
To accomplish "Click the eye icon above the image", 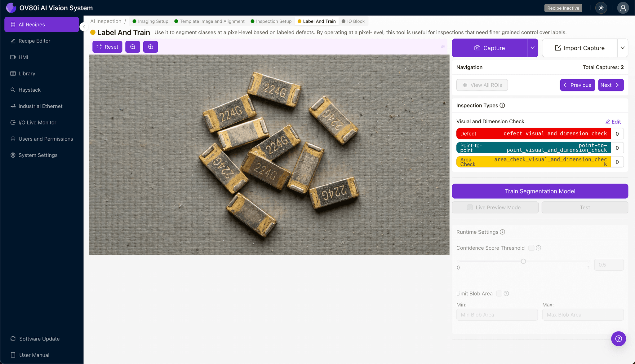I will pyautogui.click(x=443, y=47).
